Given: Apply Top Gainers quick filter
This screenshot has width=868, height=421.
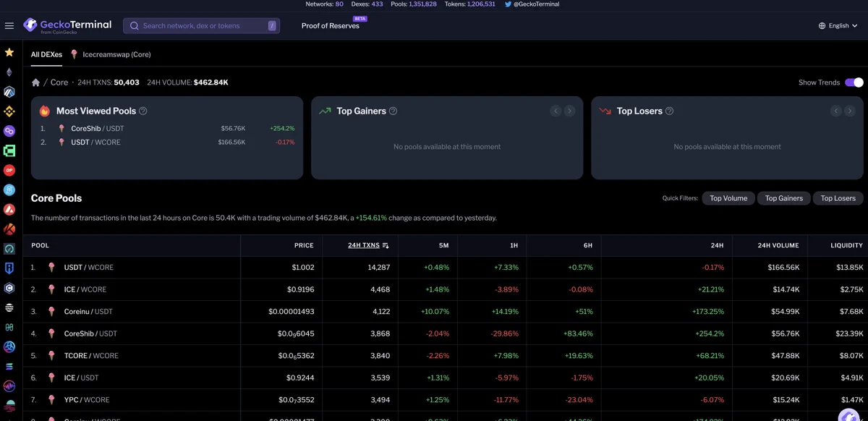Looking at the screenshot, I should click(x=784, y=198).
